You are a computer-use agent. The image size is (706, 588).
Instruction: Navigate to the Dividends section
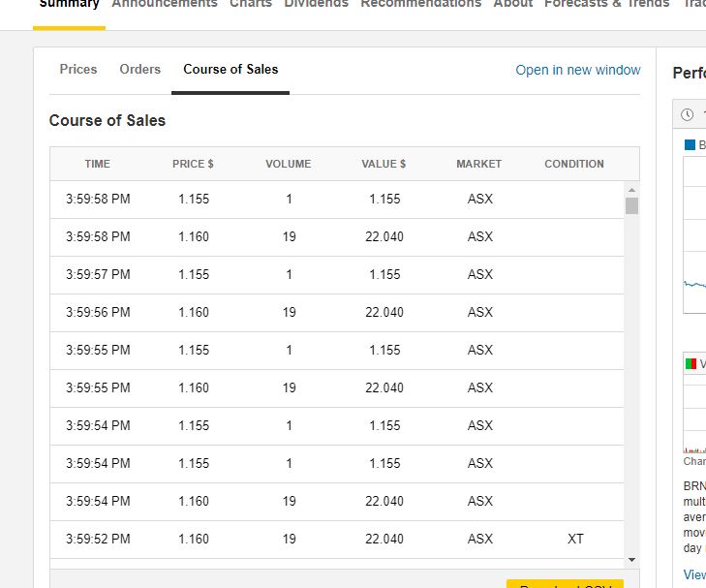(316, 4)
